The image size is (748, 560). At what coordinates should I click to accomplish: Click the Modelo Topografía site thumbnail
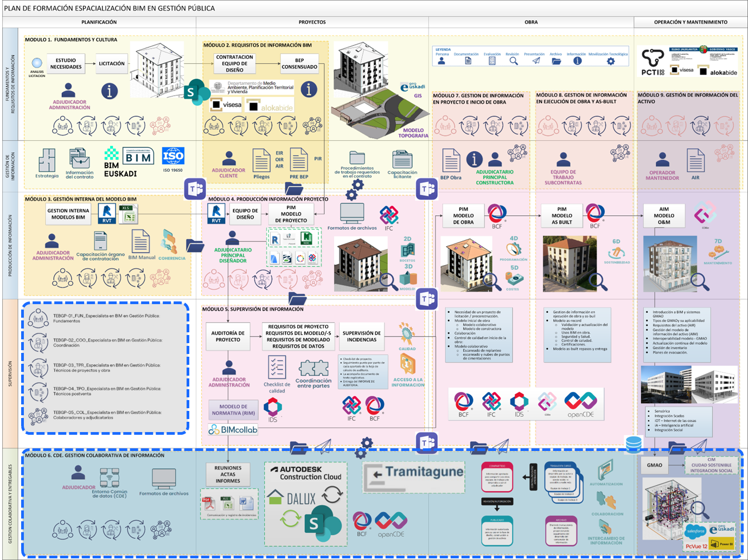379,116
